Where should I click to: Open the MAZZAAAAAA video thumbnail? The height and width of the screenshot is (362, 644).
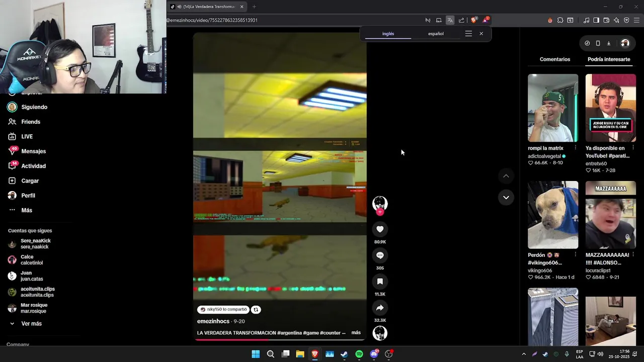(x=610, y=215)
